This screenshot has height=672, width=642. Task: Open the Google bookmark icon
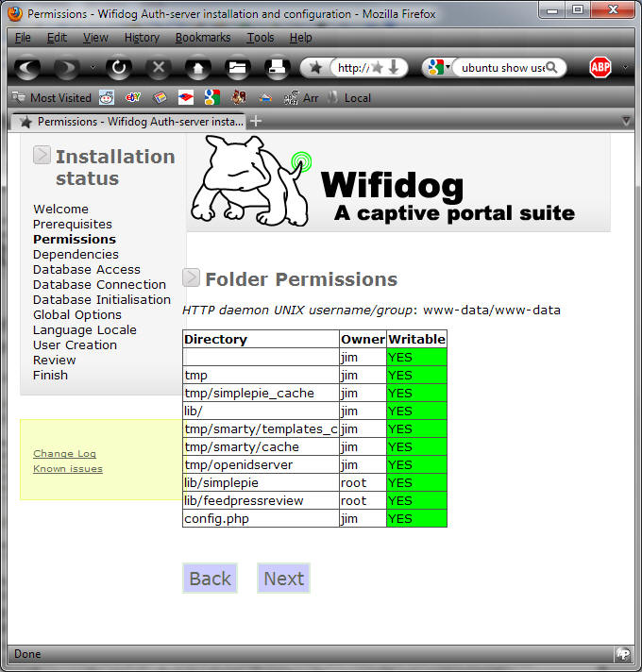[x=212, y=98]
